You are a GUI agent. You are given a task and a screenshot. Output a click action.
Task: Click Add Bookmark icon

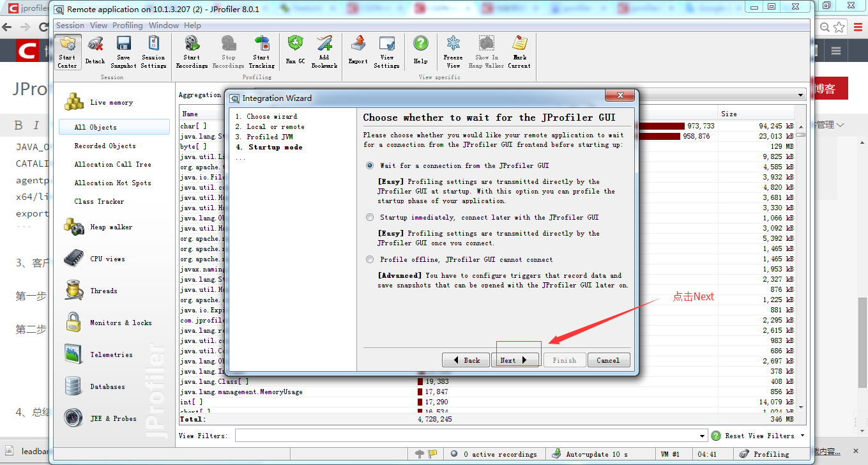(324, 52)
